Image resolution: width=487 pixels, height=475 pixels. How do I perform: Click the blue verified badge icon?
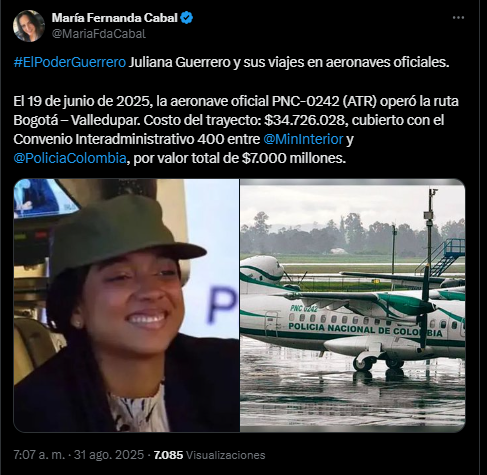click(x=187, y=18)
